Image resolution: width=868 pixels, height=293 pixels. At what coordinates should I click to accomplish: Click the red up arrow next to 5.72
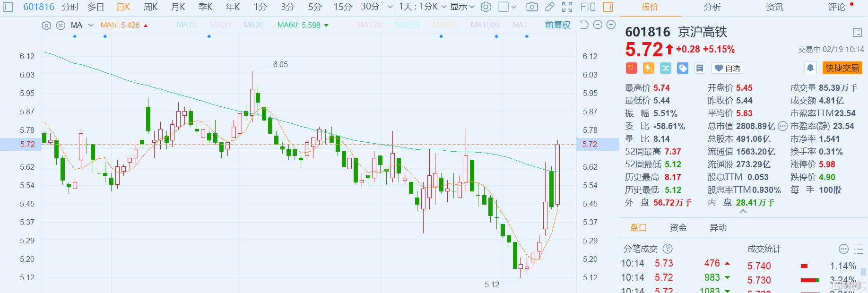669,49
